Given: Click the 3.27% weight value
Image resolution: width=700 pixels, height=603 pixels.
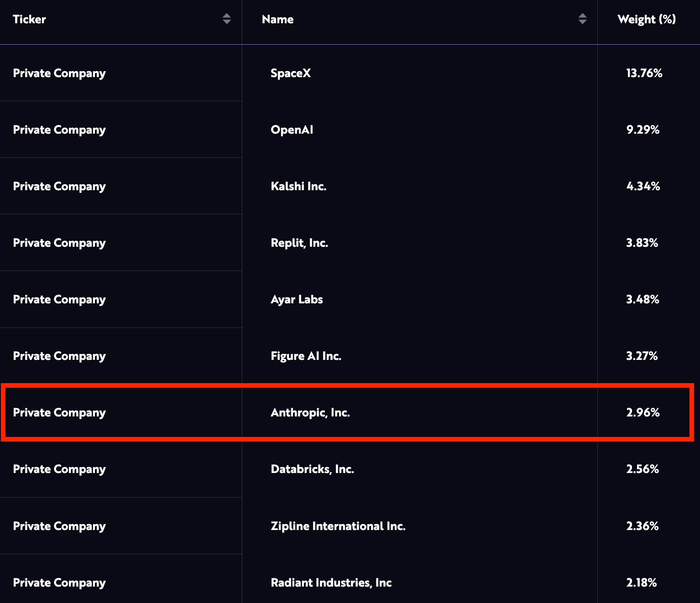Looking at the screenshot, I should coord(642,356).
